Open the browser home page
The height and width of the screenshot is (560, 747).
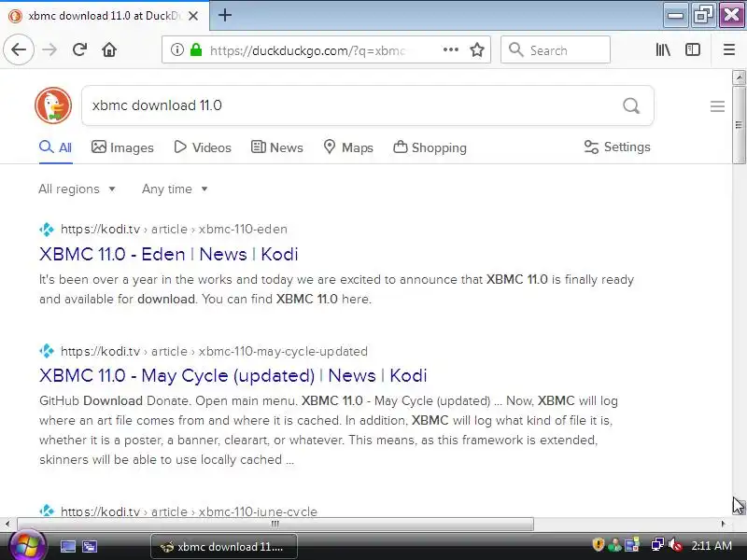(x=109, y=49)
